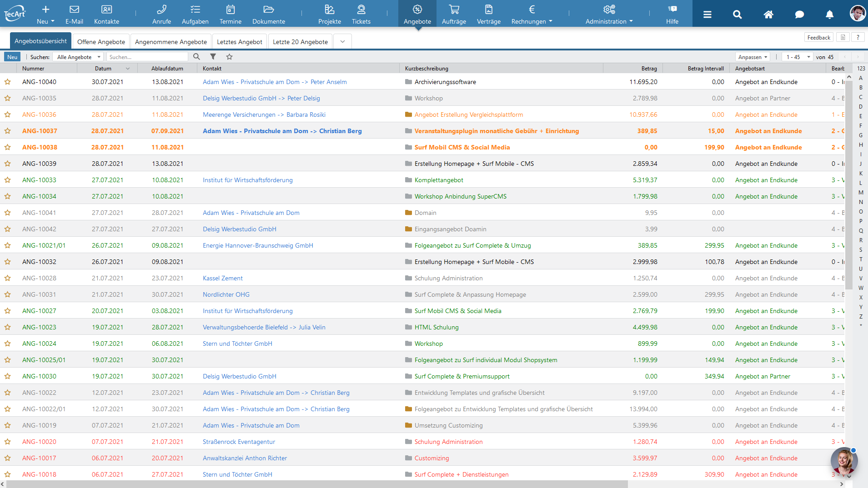Click the Neu button in toolbar
This screenshot has height=488, width=868.
12,57
